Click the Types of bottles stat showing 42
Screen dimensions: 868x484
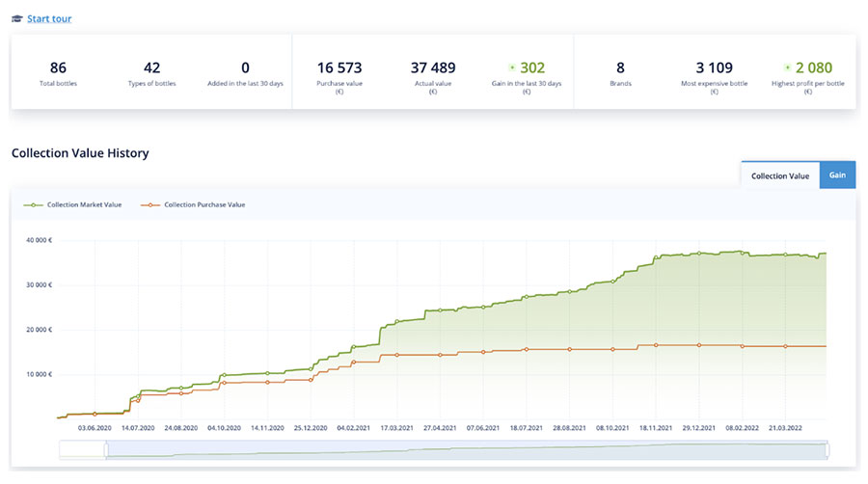pos(151,68)
